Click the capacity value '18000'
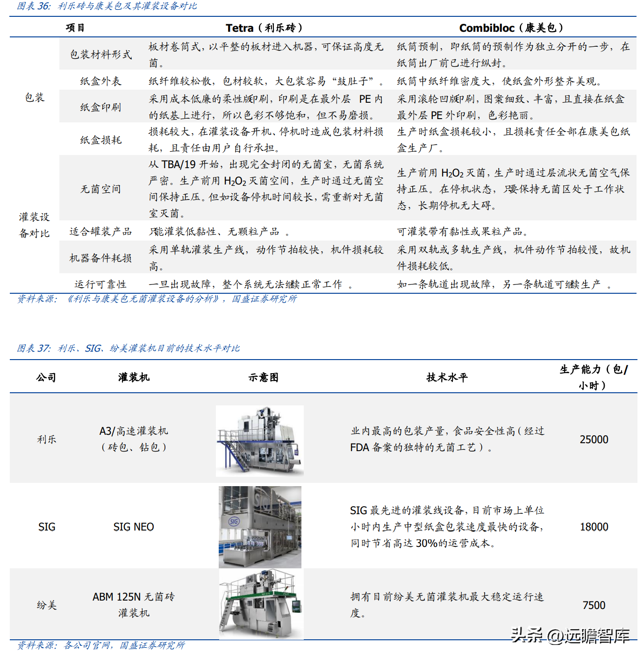The height and width of the screenshot is (658, 644). (594, 527)
